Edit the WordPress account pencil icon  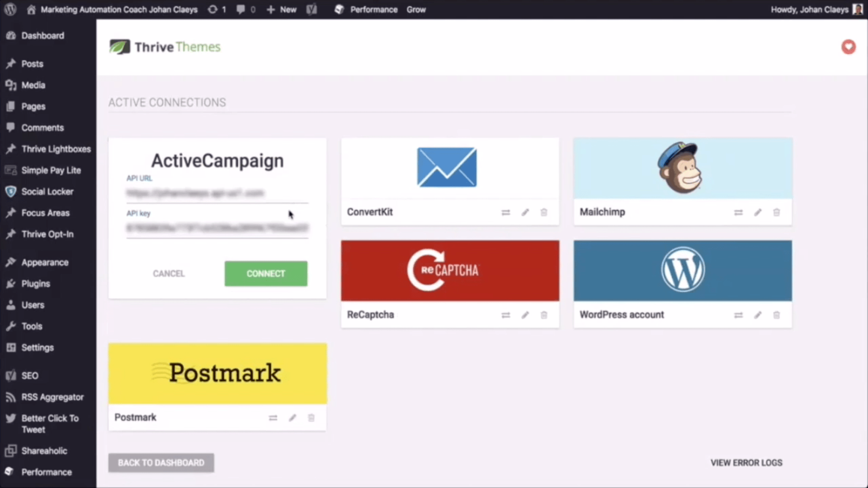click(758, 315)
